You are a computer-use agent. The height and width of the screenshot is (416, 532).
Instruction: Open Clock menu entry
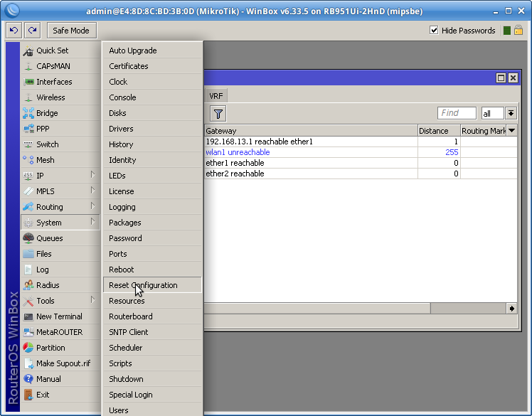[152, 82]
